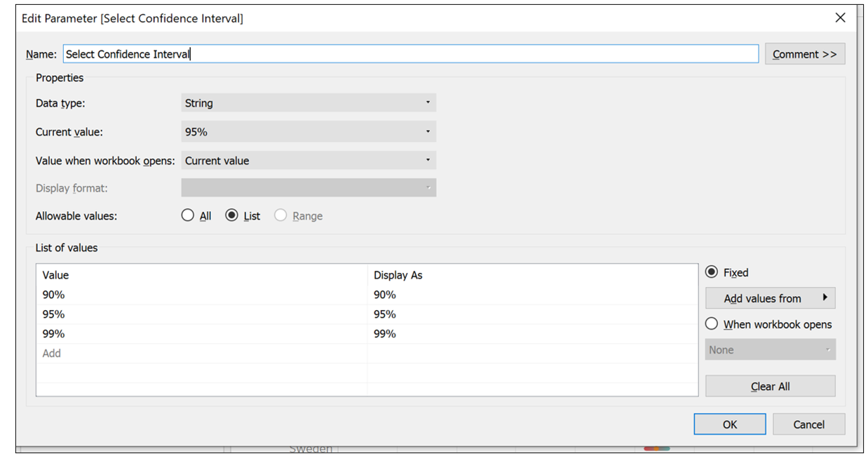
Task: Click the Cancel button
Action: [x=808, y=424]
